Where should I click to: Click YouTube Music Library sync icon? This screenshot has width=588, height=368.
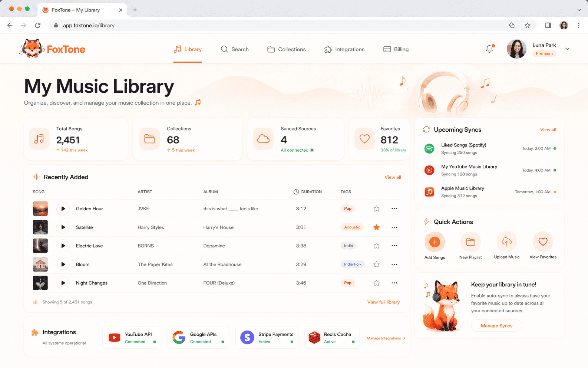click(429, 170)
